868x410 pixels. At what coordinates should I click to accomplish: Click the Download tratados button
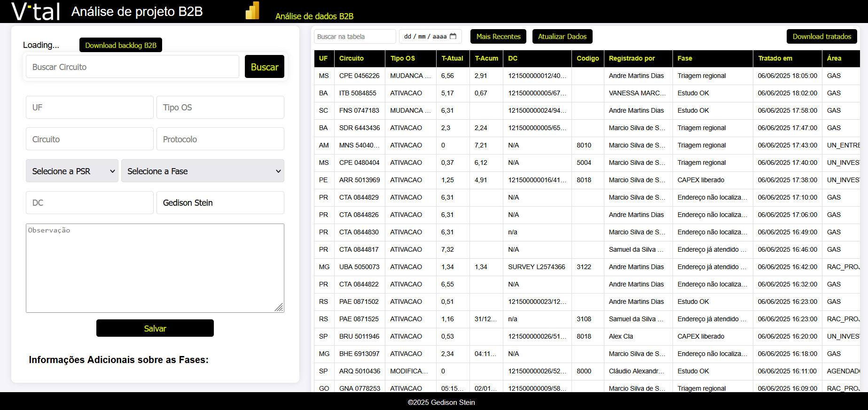(x=821, y=36)
